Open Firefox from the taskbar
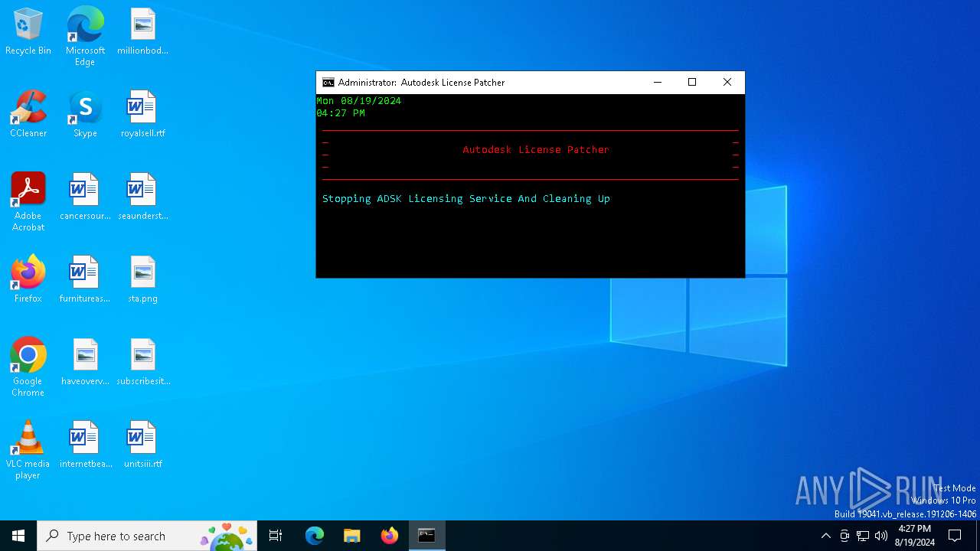The width and height of the screenshot is (980, 551). (x=390, y=536)
